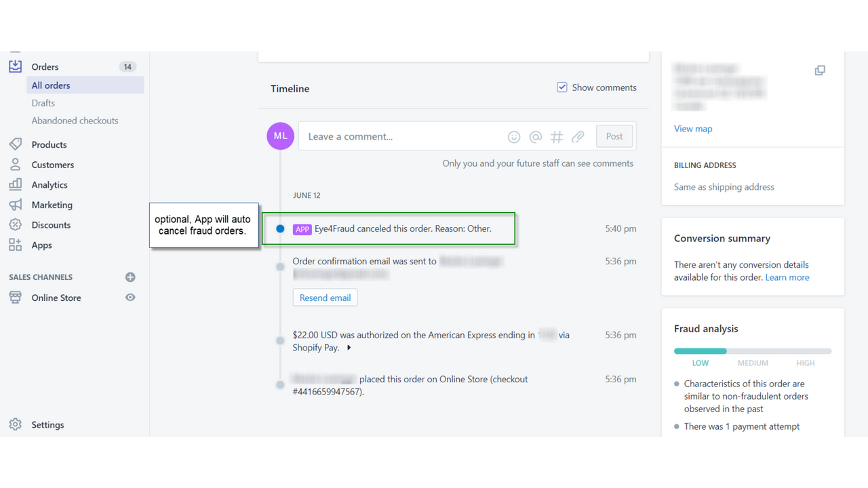The height and width of the screenshot is (488, 868).
Task: Click the ML user avatar
Action: [x=280, y=136]
